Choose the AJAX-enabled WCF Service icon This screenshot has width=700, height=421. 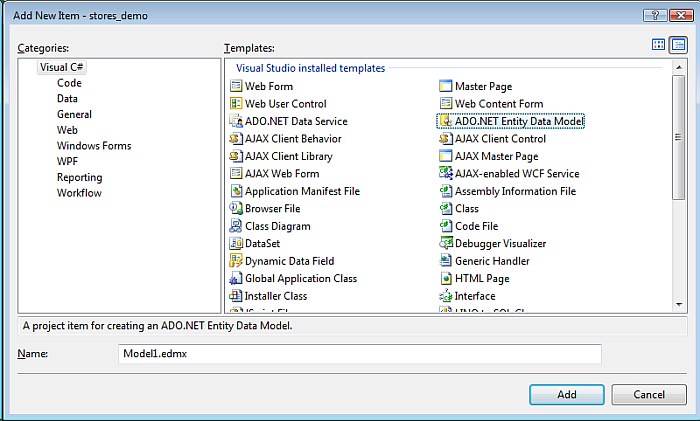446,174
